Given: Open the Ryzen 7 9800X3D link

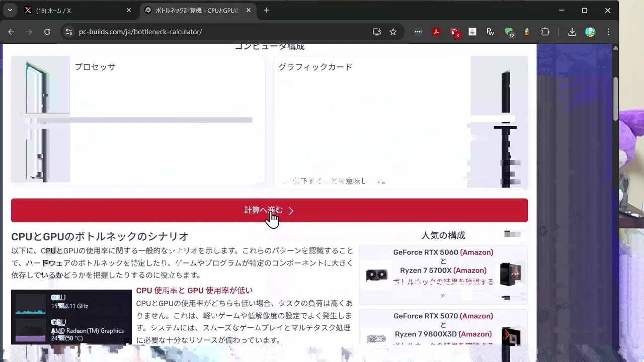Looking at the screenshot, I should (426, 334).
